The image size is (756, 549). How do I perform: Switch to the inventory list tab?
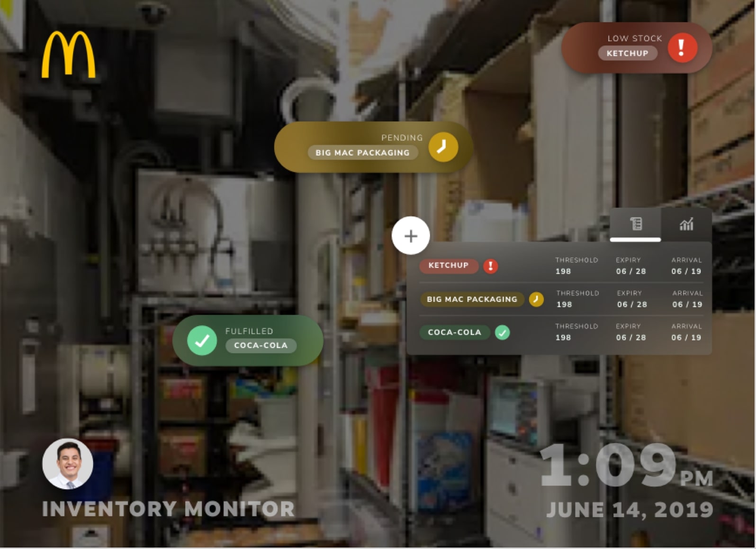pyautogui.click(x=635, y=224)
